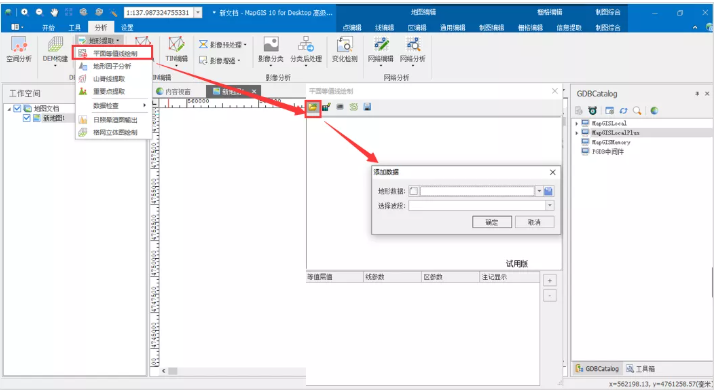Open the 网络编辑 network edit tool

(x=381, y=50)
